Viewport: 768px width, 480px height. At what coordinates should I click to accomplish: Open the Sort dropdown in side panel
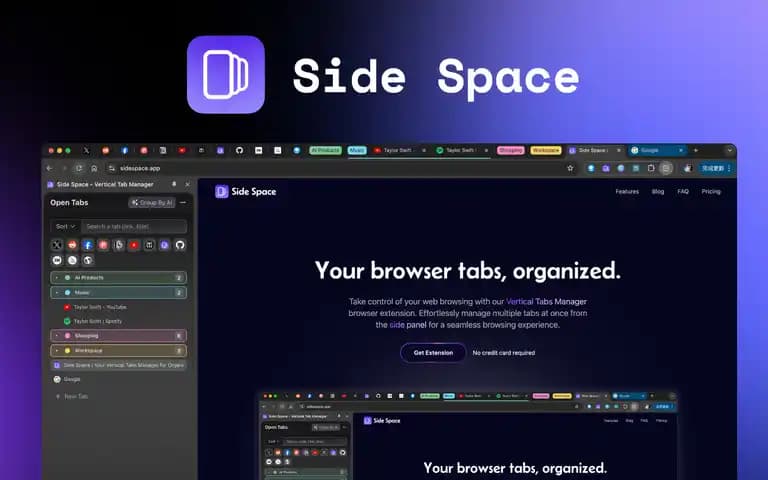coord(65,226)
